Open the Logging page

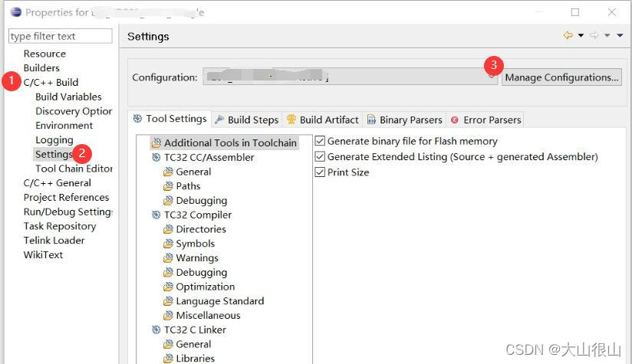tap(54, 139)
